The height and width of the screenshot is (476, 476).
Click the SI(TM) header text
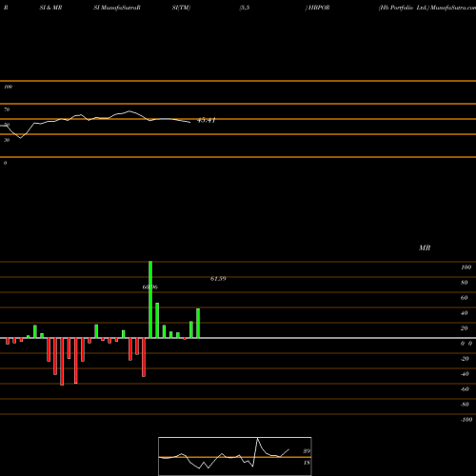(x=181, y=8)
